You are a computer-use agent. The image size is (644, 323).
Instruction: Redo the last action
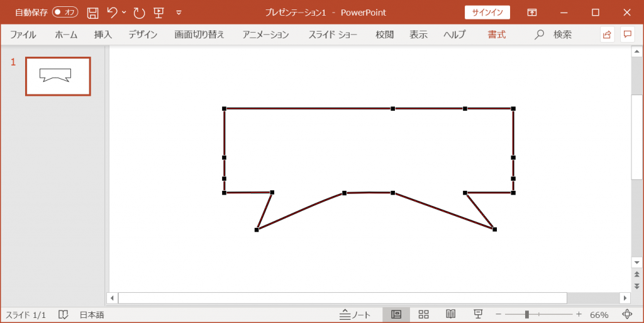139,13
